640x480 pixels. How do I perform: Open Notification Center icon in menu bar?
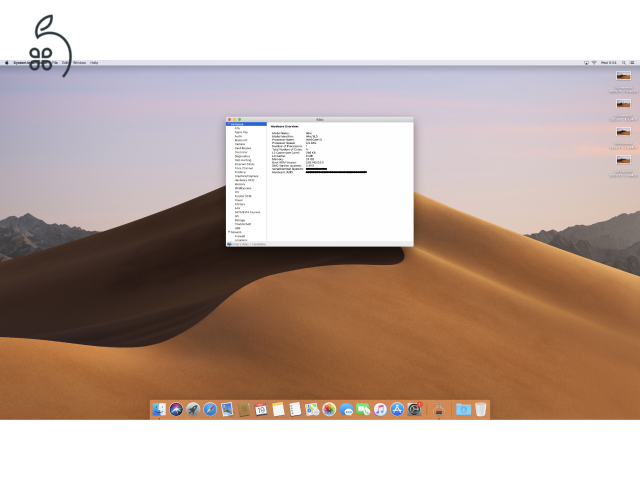pos(632,63)
